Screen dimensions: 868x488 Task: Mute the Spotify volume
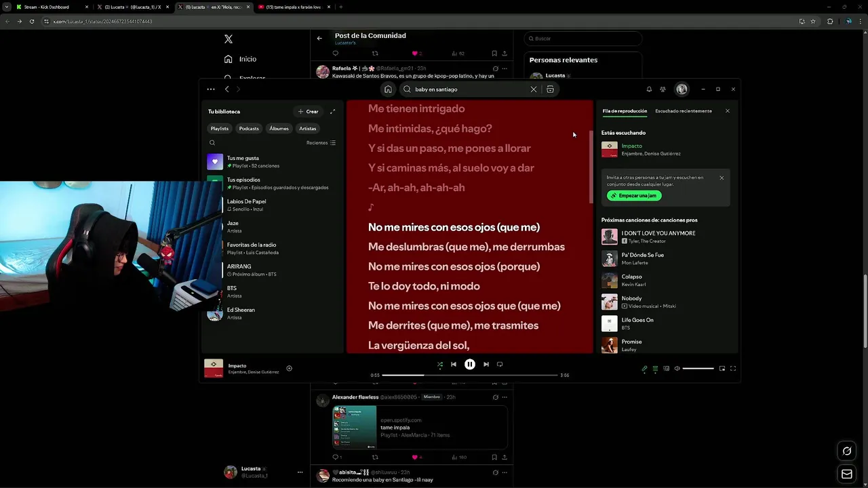[x=677, y=369]
